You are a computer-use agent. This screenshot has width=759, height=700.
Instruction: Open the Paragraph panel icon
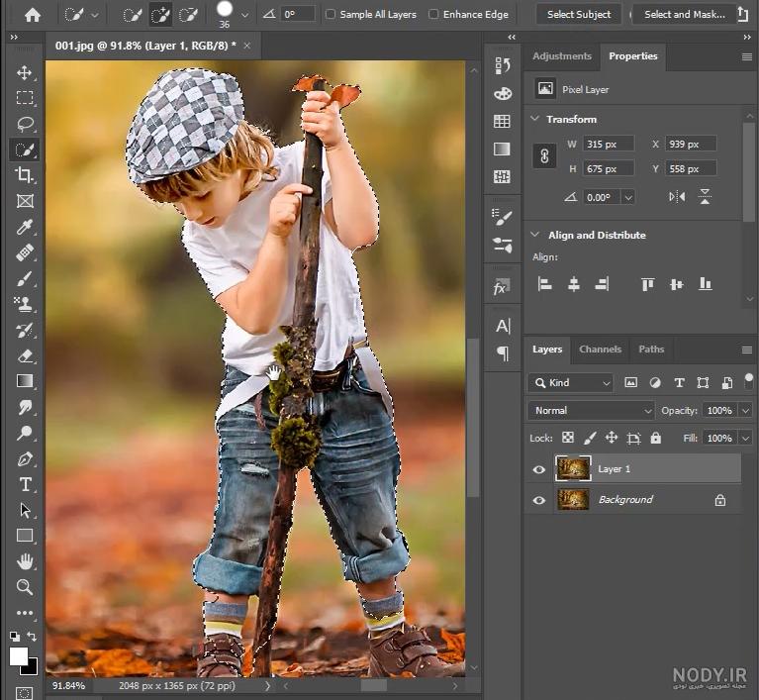click(x=503, y=353)
